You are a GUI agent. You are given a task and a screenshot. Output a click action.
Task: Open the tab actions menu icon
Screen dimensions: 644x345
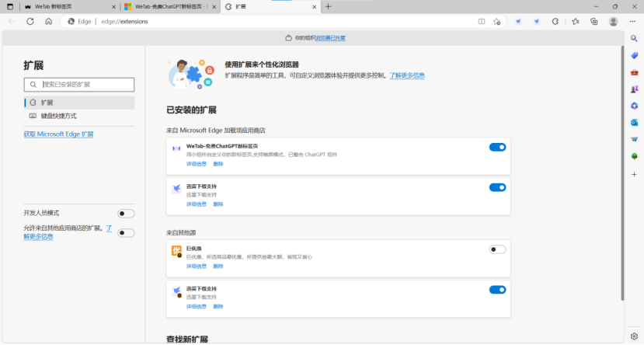10,6
